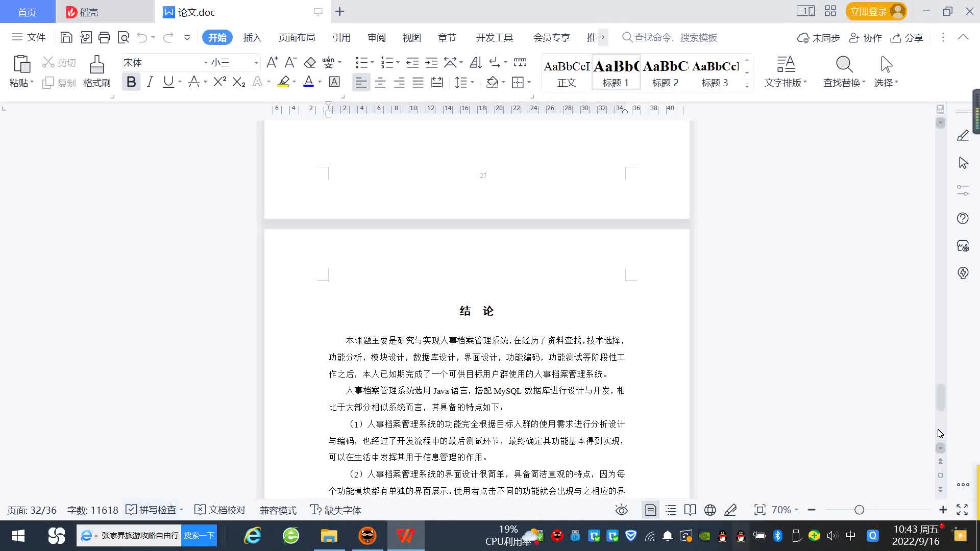Open the help question mark icon in sidebar
Image resolution: width=980 pixels, height=551 pixels.
963,218
